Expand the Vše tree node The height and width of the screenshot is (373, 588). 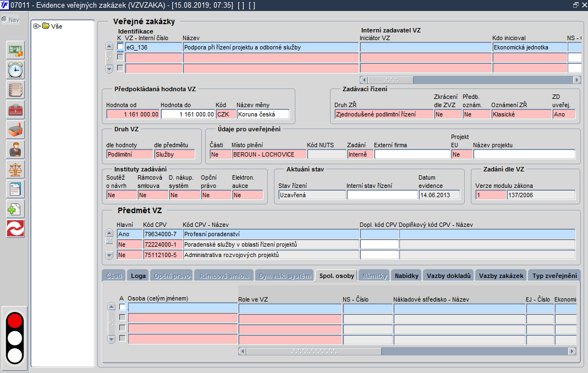(36, 26)
